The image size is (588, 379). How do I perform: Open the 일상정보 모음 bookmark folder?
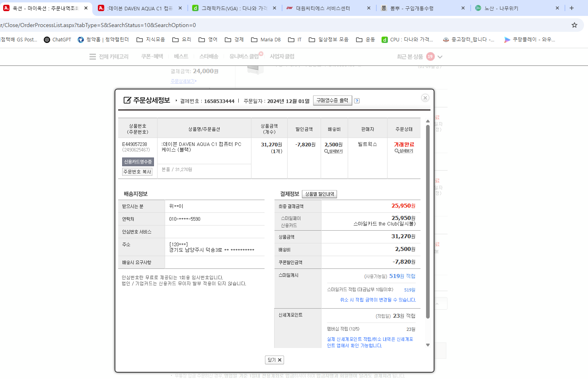329,40
